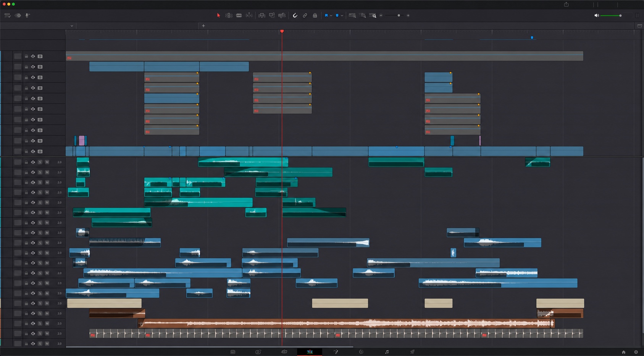This screenshot has height=356, width=644.
Task: Select the small pink clip on video track
Action: pos(81,141)
